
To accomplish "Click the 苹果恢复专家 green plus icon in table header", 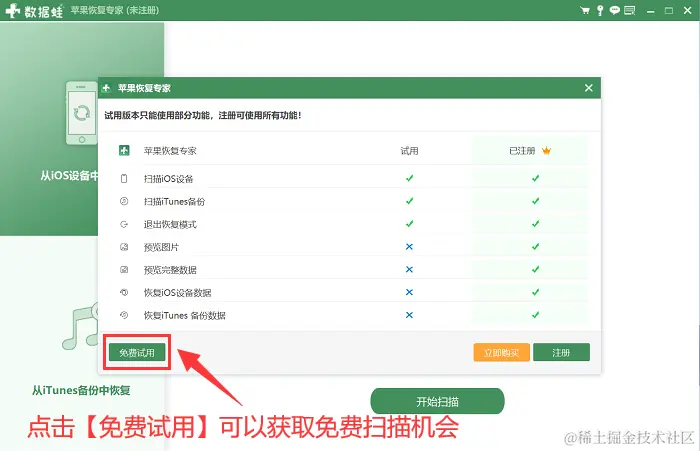I will coord(124,150).
